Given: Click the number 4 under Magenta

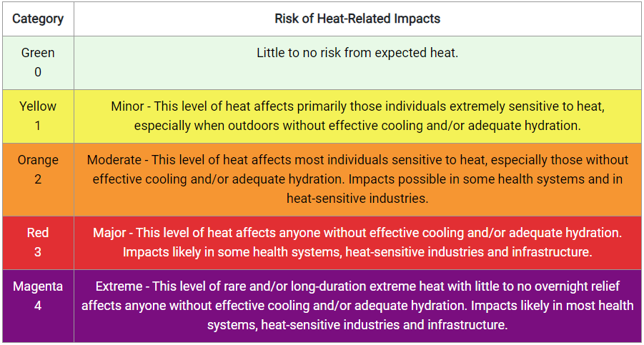Looking at the screenshot, I should 38,306.
